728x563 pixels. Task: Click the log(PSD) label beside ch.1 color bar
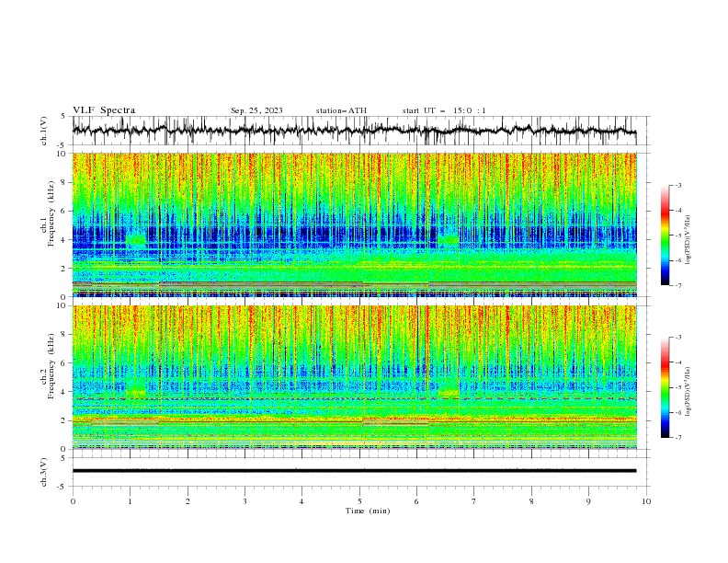688,240
